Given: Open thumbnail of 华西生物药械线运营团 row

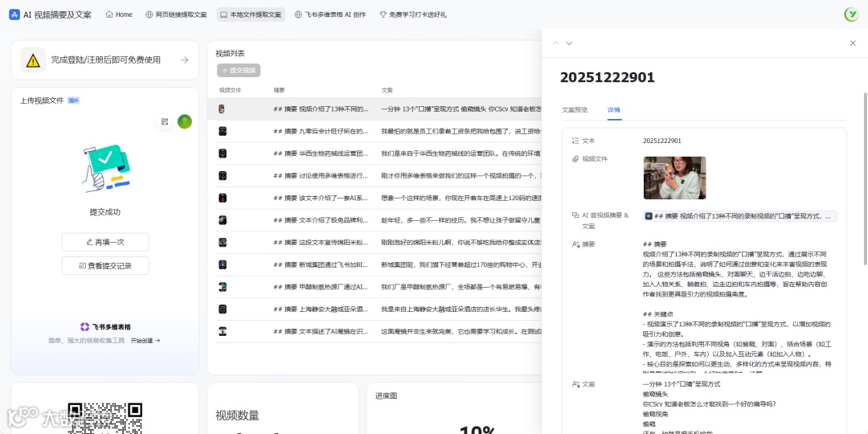Looking at the screenshot, I should [222, 154].
